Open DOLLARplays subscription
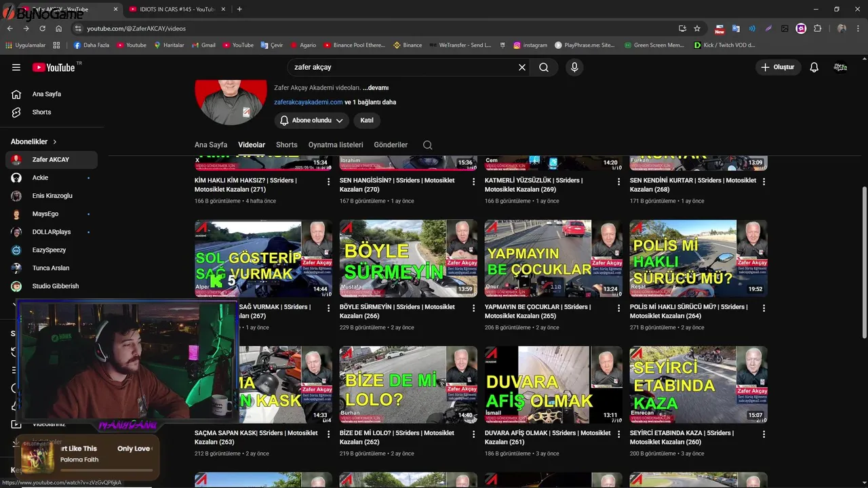 [51, 232]
